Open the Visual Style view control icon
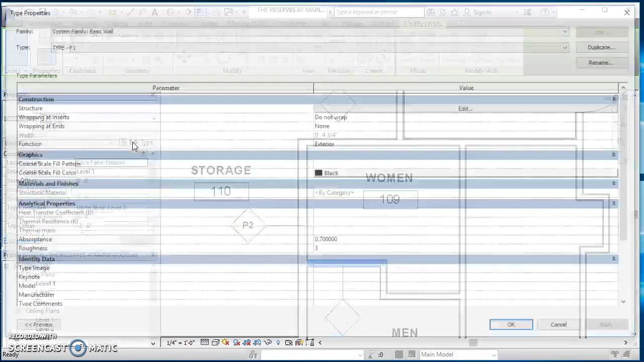The height and width of the screenshot is (362, 644). pyautogui.click(x=215, y=342)
